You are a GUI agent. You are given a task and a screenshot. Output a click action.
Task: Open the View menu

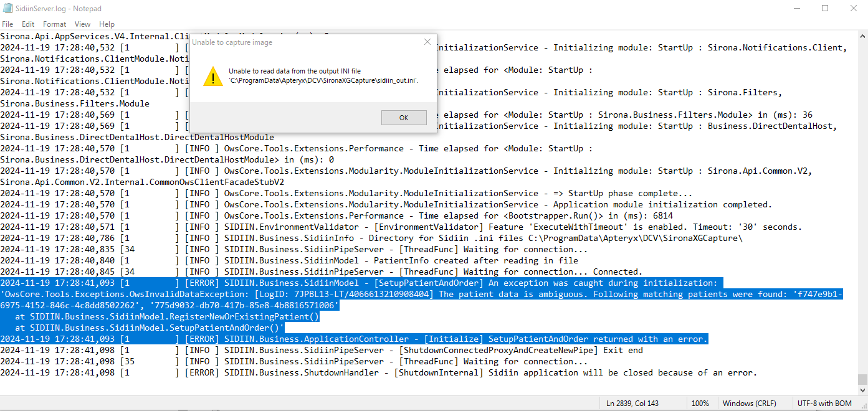(x=82, y=24)
